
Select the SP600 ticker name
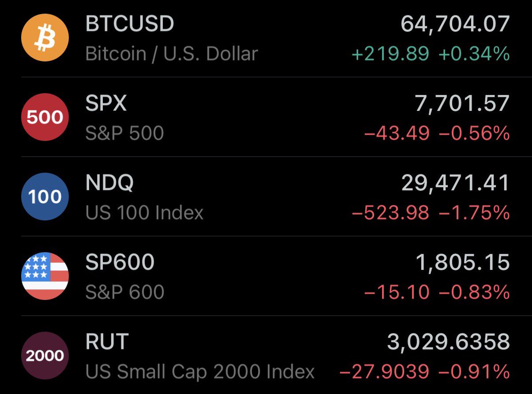click(120, 262)
